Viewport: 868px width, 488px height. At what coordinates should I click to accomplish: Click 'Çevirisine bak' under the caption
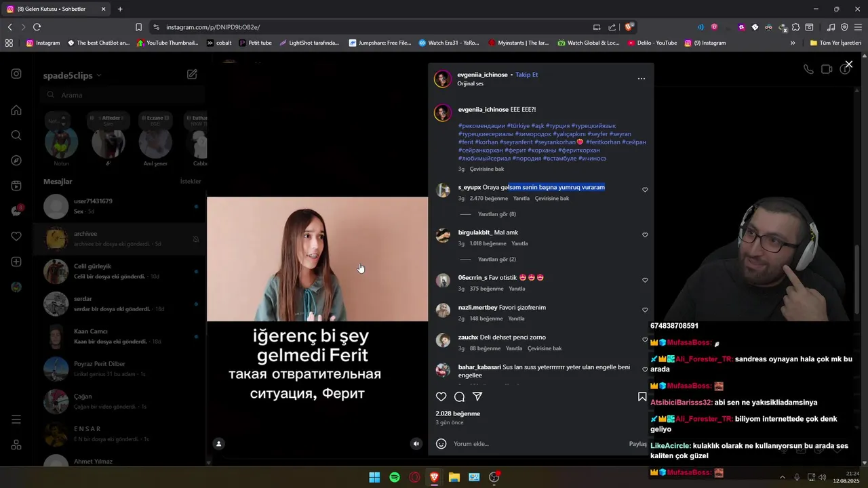coord(487,169)
